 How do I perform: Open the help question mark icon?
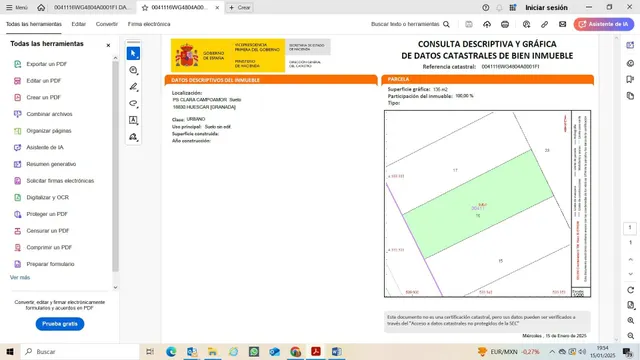486,7
